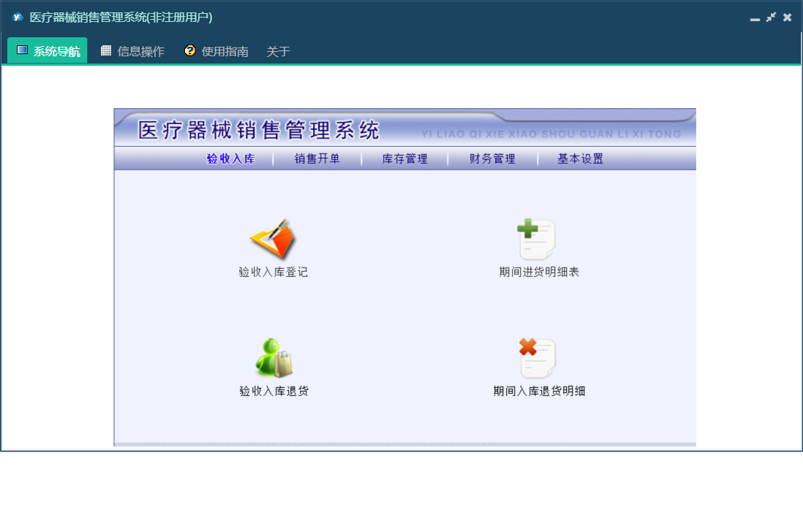The image size is (803, 532).
Task: Select the 库存管理 navigation tab
Action: [405, 159]
